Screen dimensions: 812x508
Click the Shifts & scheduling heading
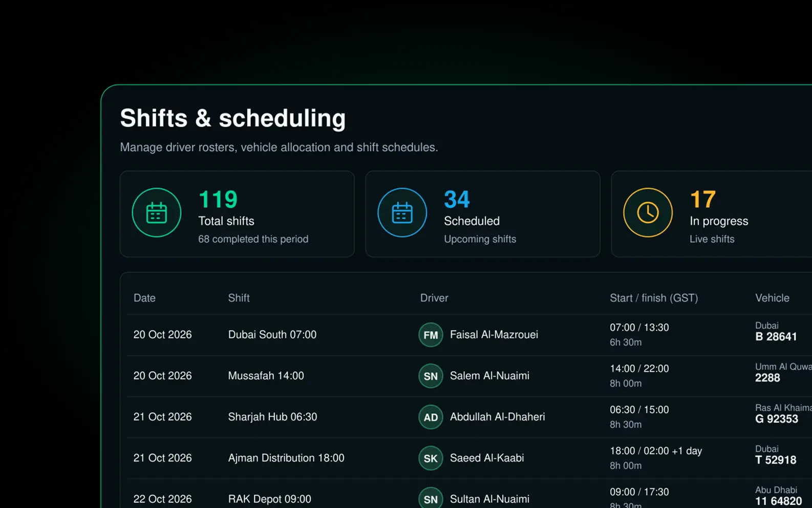tap(233, 118)
